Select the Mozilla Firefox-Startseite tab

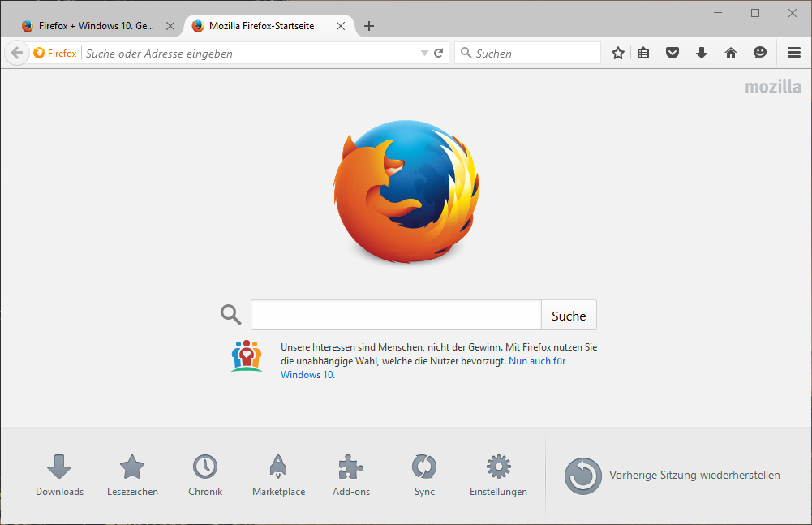coord(261,26)
